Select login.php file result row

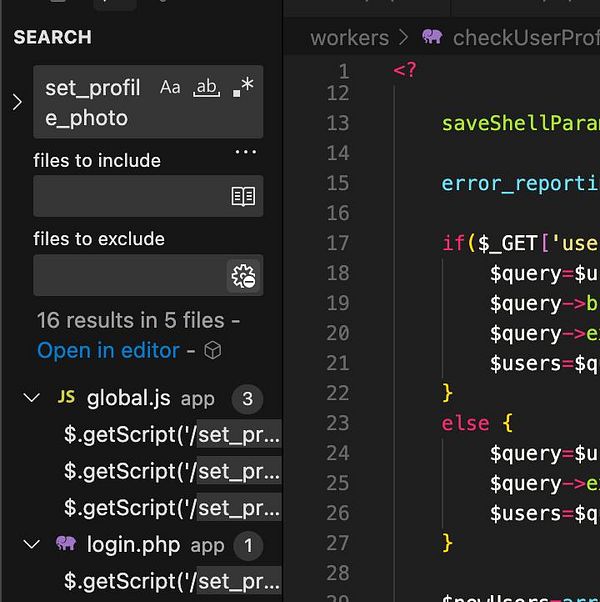pyautogui.click(x=141, y=545)
